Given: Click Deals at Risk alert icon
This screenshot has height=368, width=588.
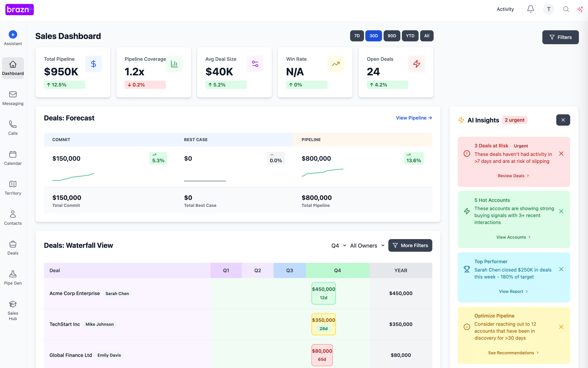Looking at the screenshot, I should tap(467, 154).
